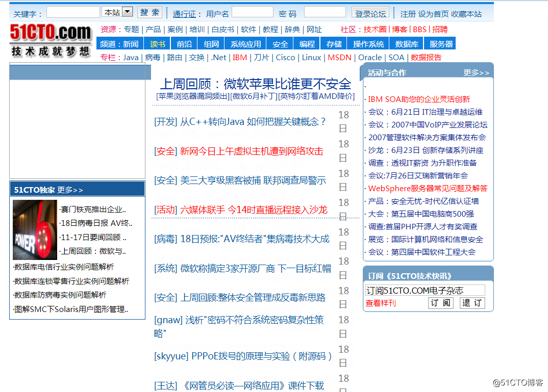Open IBM SOA助您的企业灵活创新 link
This screenshot has height=392, width=548.
tap(419, 99)
